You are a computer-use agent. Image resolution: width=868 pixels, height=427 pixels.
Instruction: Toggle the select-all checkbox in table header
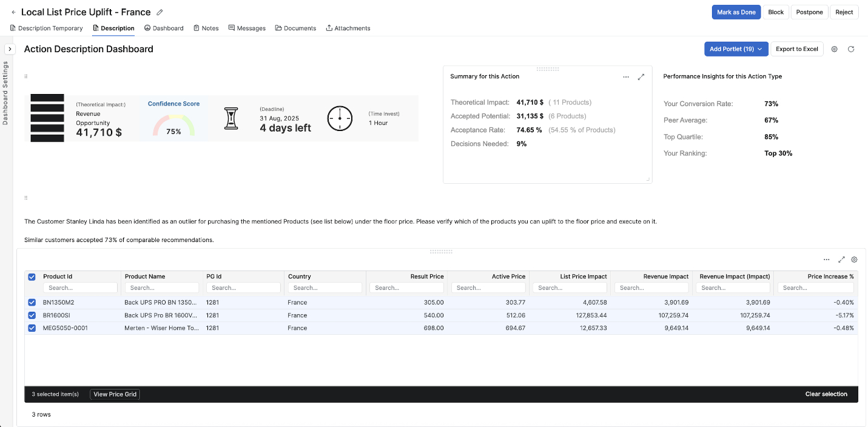(32, 277)
